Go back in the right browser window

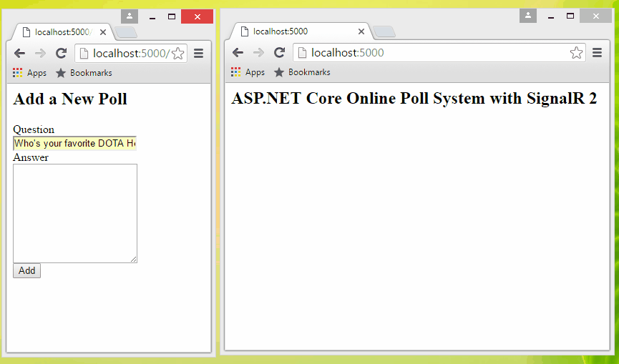(238, 52)
